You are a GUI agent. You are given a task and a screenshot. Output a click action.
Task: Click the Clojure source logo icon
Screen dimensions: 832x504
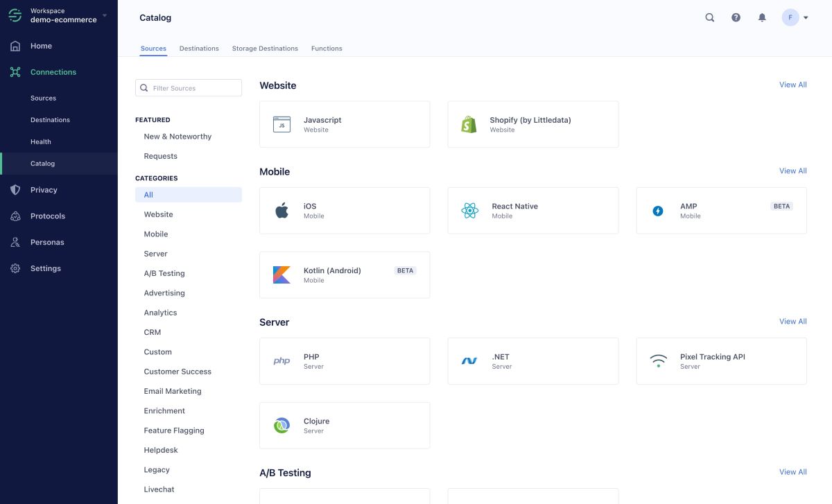tap(281, 426)
